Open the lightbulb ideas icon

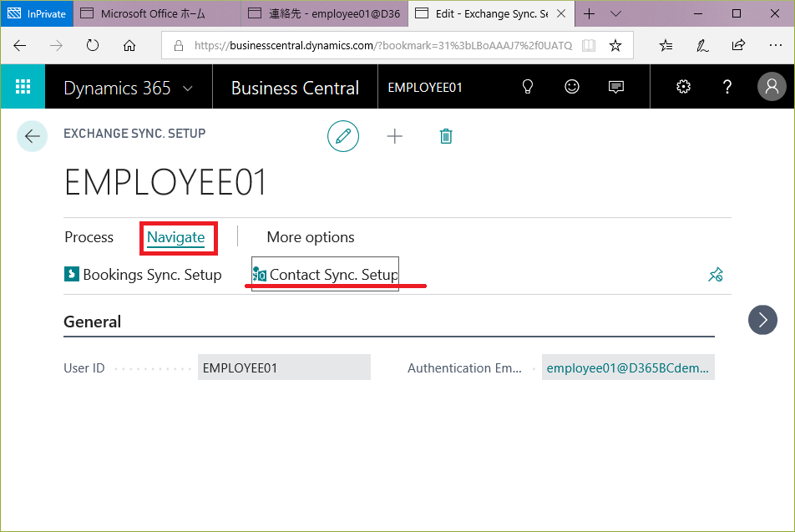point(528,87)
